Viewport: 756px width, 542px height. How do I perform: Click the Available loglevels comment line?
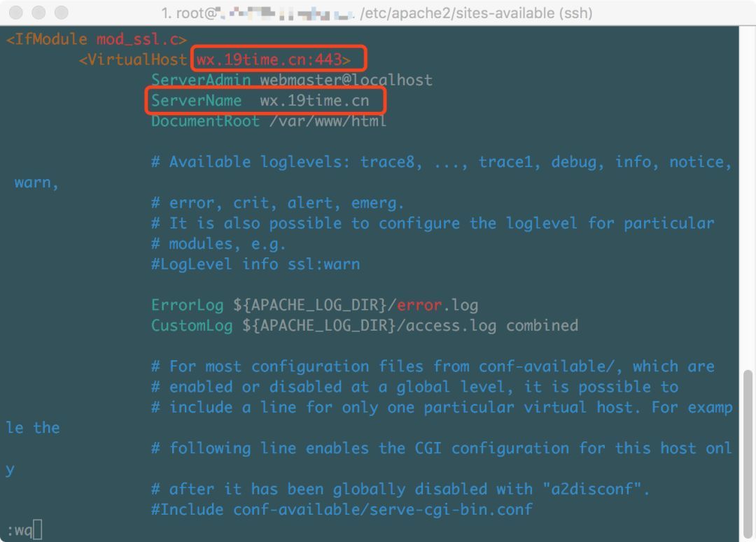click(x=442, y=162)
